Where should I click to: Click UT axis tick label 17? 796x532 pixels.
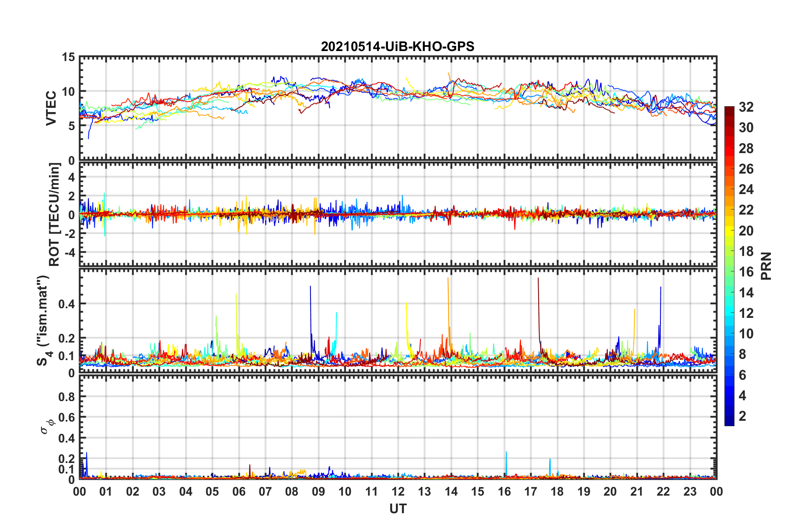[x=531, y=491]
